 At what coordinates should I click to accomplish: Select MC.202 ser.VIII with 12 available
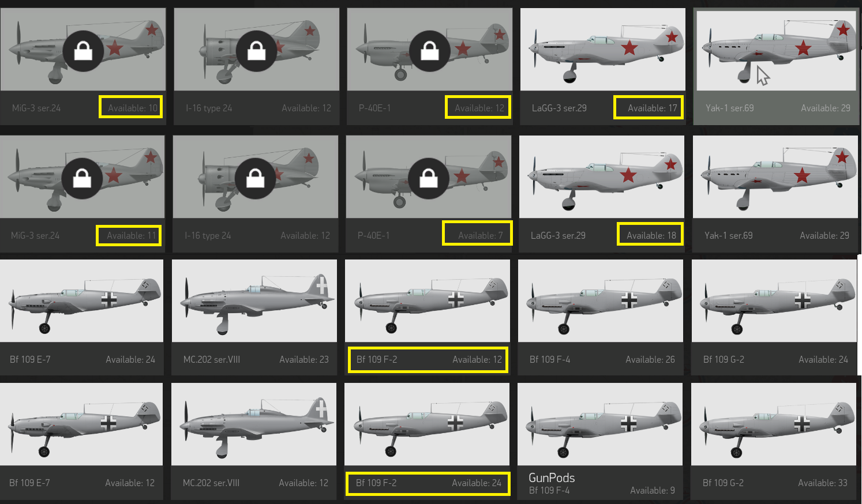point(254,441)
